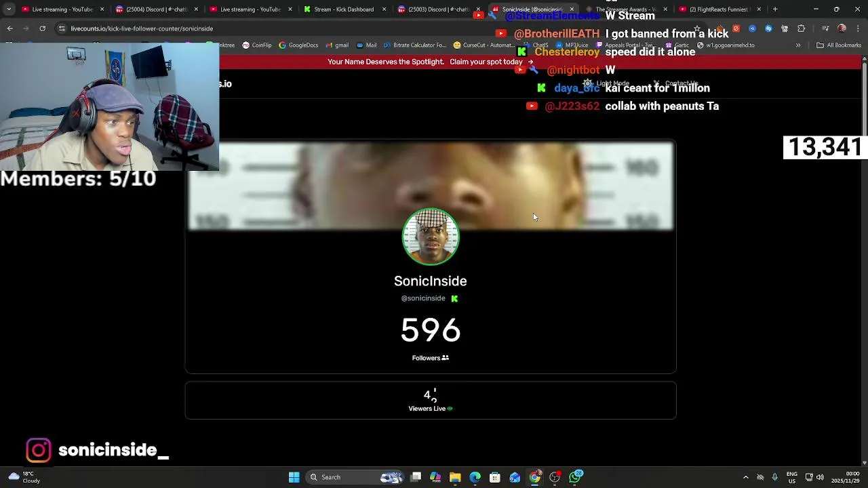This screenshot has height=488, width=868.
Task: Go back to the previous page
Action: tap(9, 28)
